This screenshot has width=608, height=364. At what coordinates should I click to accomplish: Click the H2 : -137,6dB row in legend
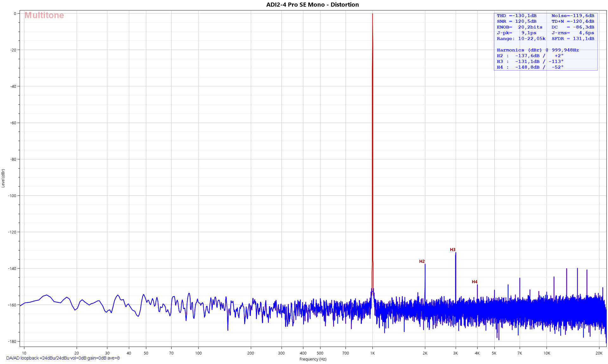point(530,56)
